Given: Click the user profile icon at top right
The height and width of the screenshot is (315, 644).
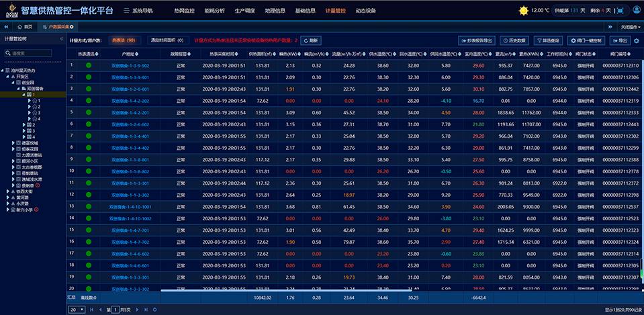Looking at the screenshot, I should click(x=637, y=11).
